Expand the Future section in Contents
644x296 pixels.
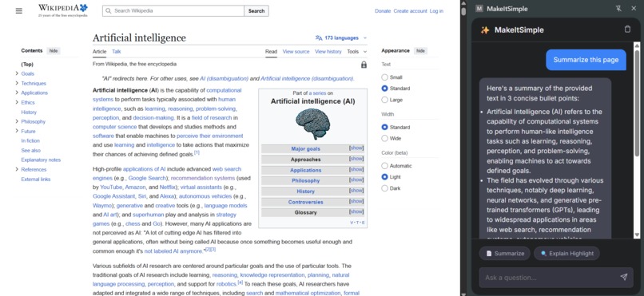(x=17, y=131)
